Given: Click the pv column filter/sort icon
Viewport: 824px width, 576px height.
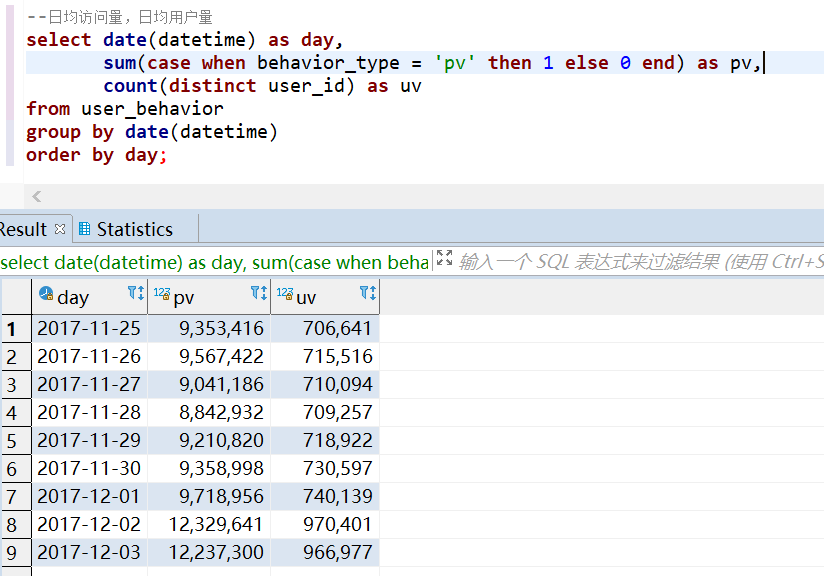Looking at the screenshot, I should click(259, 293).
